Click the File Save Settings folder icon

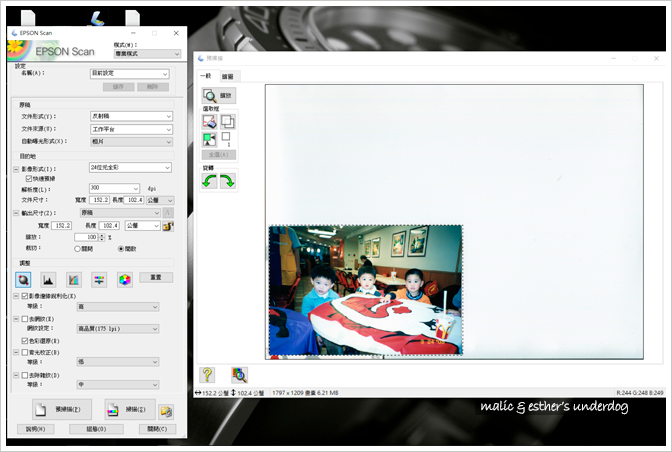[x=166, y=411]
